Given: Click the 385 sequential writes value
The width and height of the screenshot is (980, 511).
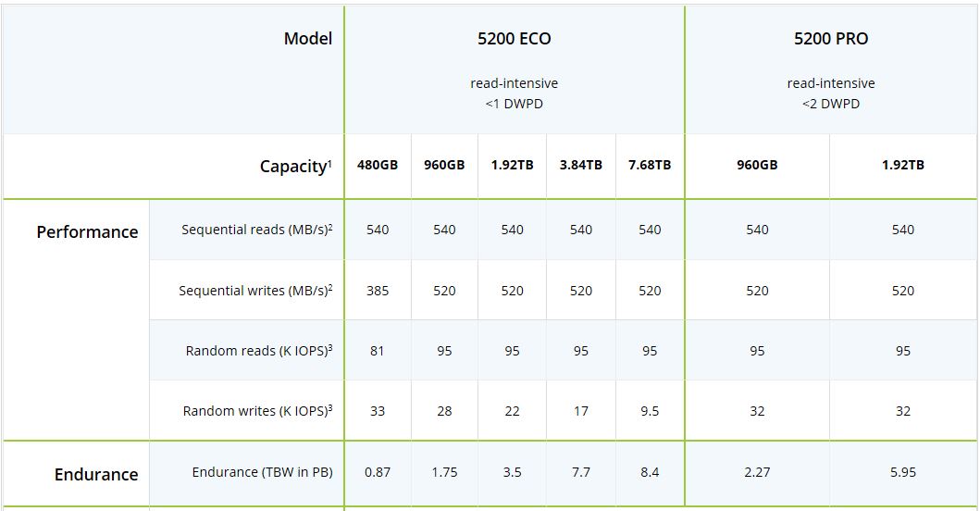Looking at the screenshot, I should (378, 291).
